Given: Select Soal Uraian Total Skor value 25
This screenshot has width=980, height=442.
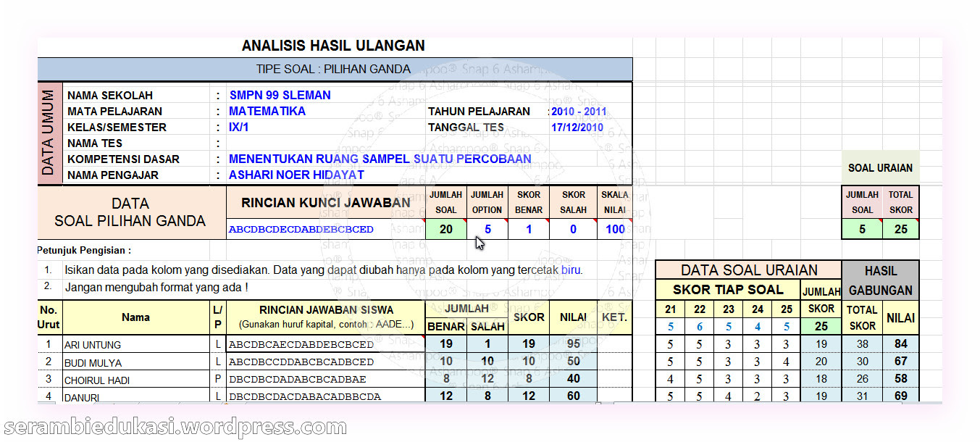Looking at the screenshot, I should click(x=901, y=229).
